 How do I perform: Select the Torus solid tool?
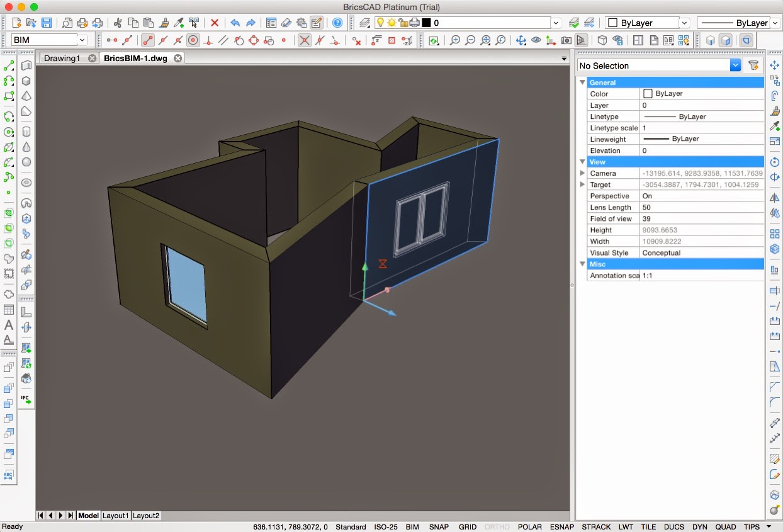click(x=26, y=183)
